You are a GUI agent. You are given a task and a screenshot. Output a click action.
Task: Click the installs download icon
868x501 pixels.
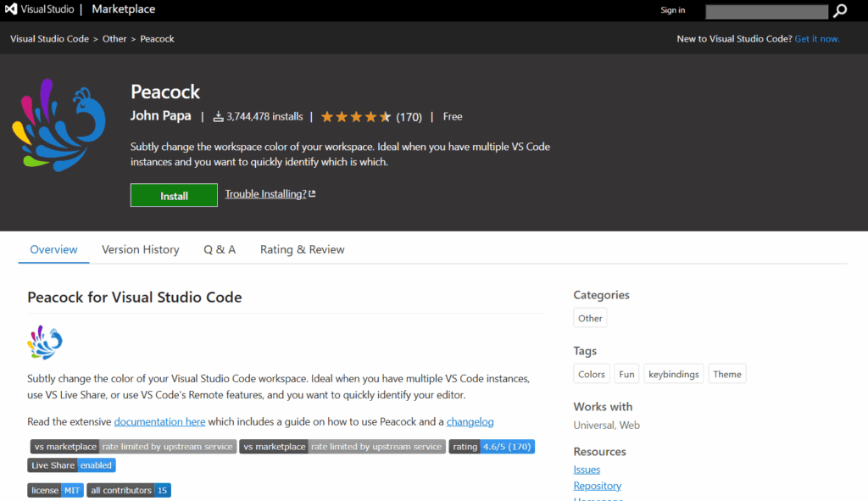pyautogui.click(x=219, y=117)
